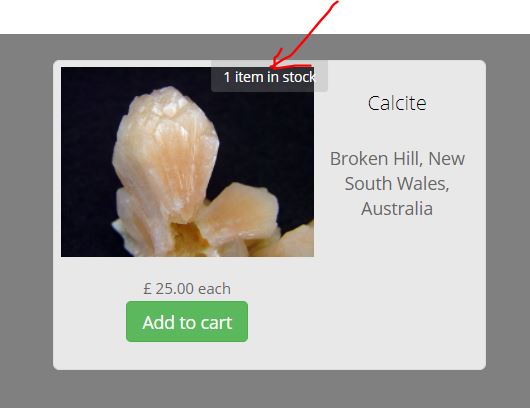Click the red hand-drawn arrow head
Viewport: 530px width, 408px height.
pyautogui.click(x=283, y=61)
